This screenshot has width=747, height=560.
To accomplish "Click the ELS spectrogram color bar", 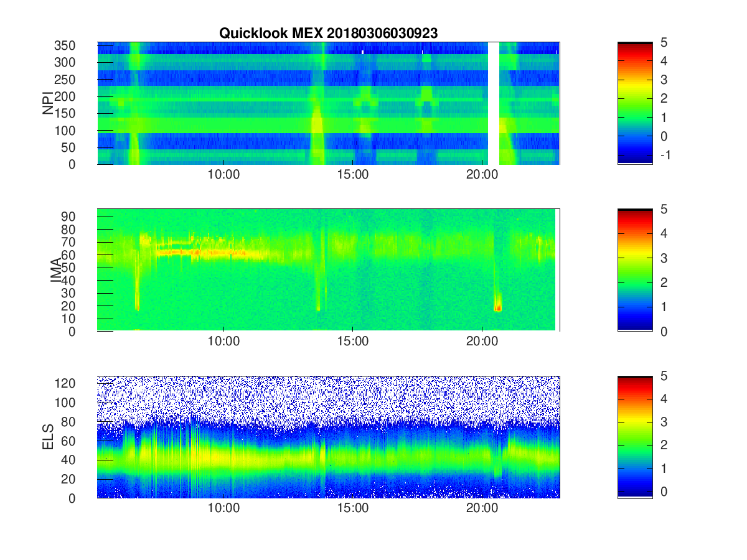I will [x=635, y=437].
